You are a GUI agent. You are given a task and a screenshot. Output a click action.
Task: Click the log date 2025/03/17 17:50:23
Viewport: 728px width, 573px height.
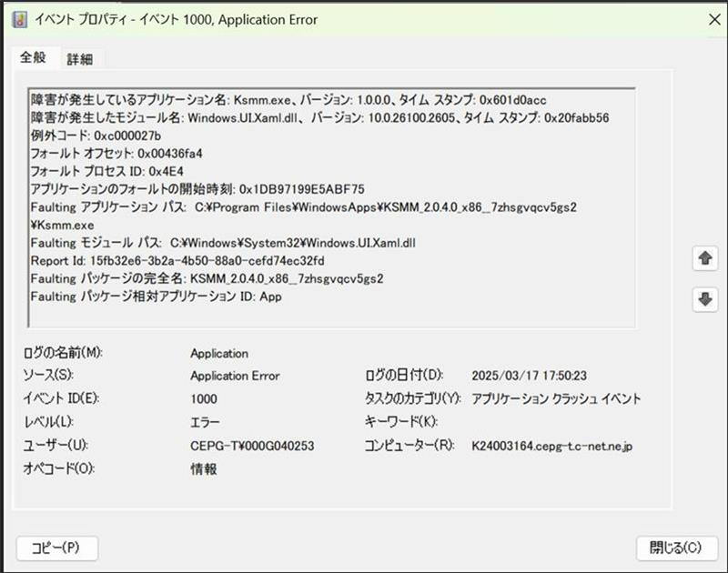[530, 376]
